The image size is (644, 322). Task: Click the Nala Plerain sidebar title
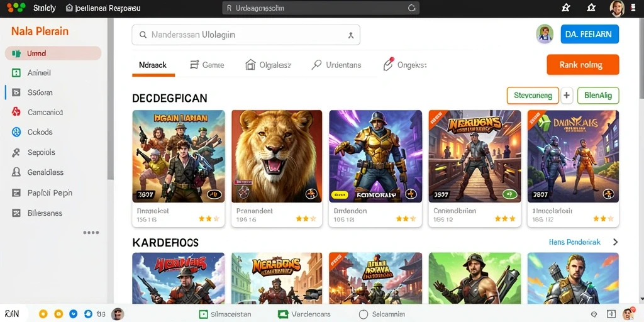coord(40,31)
